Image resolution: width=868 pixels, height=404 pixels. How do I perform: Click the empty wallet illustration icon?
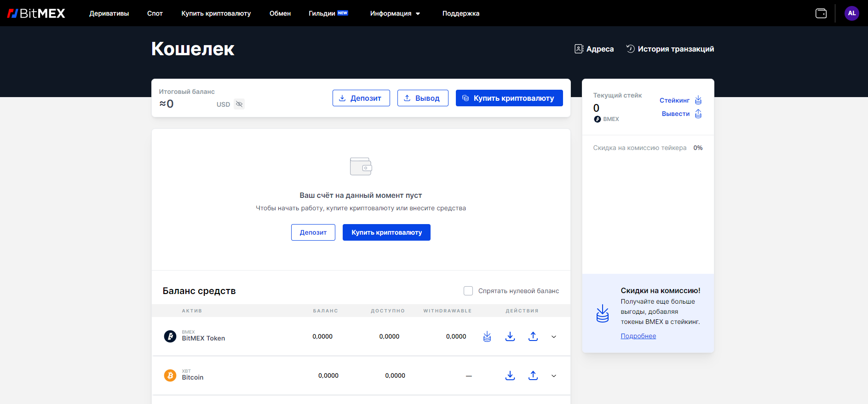[x=361, y=166]
